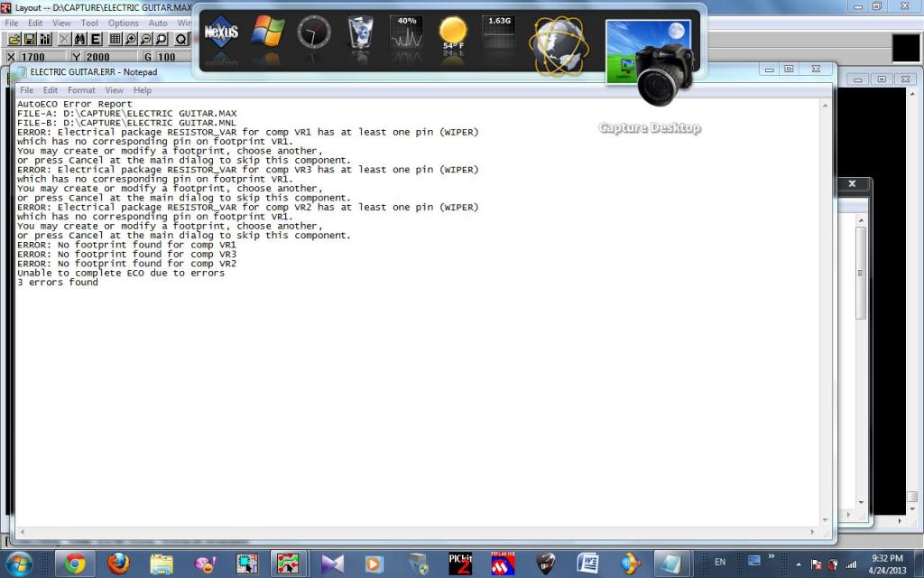The height and width of the screenshot is (578, 924).
Task: Select the Zoom In magnifier tool
Action: pos(131,40)
